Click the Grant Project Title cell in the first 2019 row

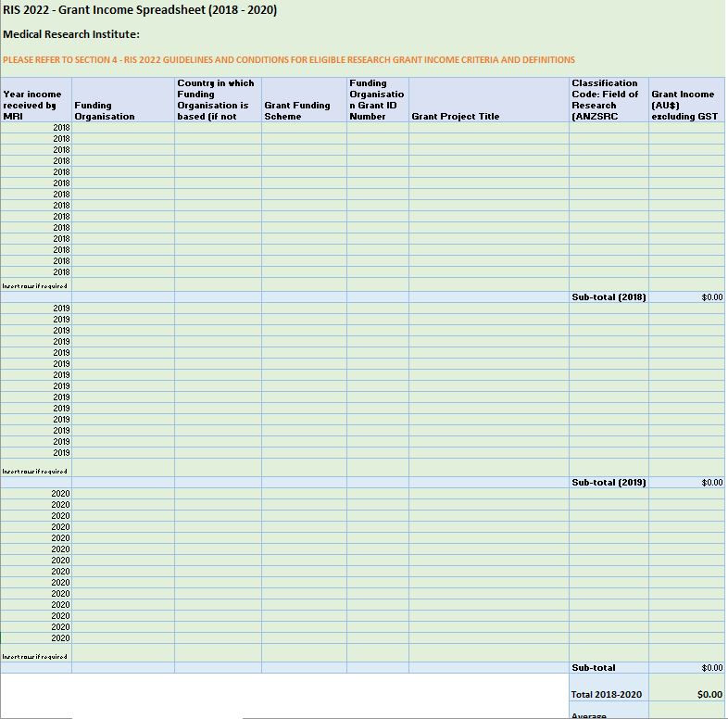tap(489, 309)
